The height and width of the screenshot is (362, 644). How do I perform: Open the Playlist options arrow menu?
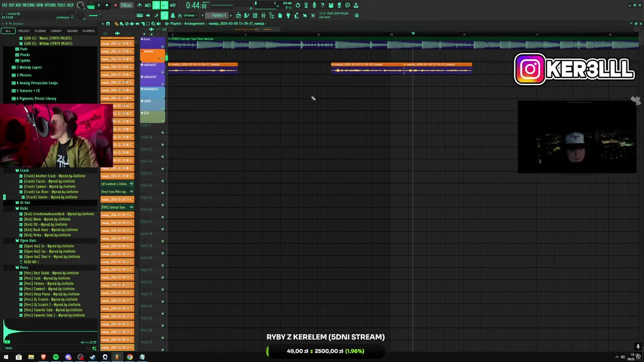[102, 24]
